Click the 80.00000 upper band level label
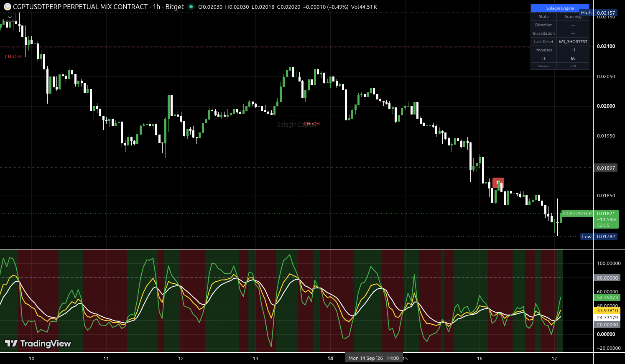 (607, 278)
